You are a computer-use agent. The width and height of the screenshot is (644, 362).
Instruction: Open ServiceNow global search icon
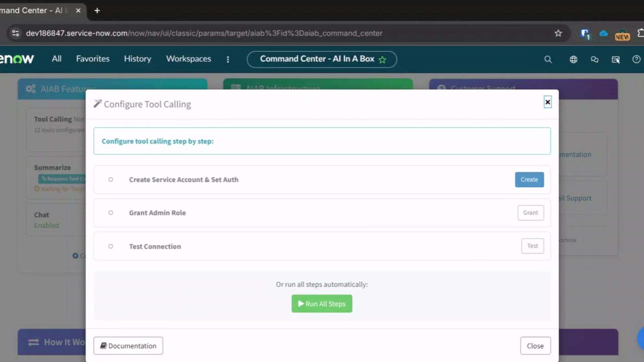[x=548, y=59]
